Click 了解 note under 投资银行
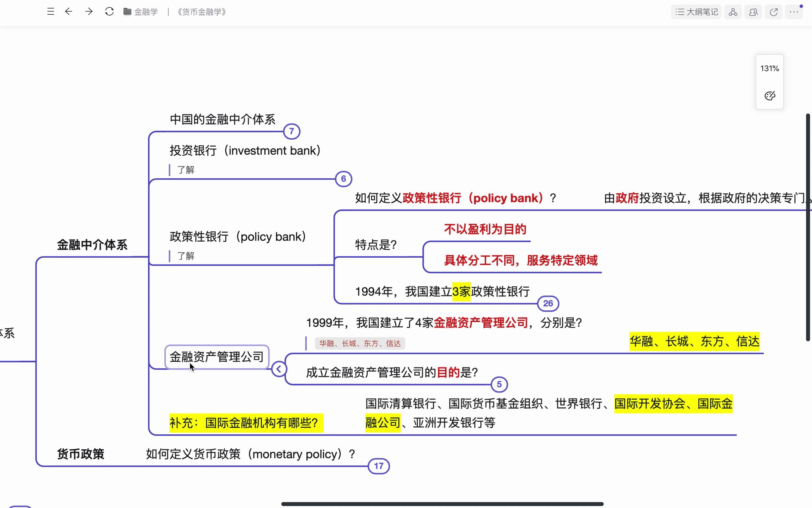Image resolution: width=812 pixels, height=508 pixels. [186, 170]
